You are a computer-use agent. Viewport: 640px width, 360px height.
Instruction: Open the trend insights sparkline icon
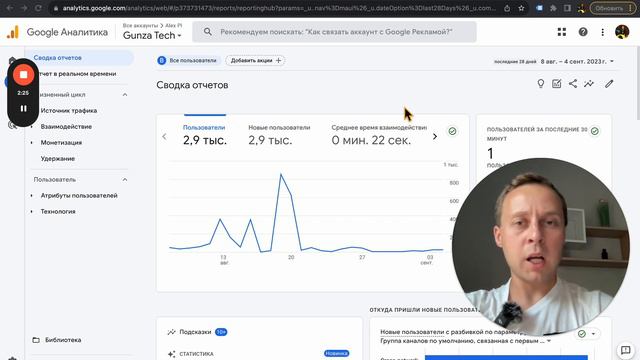tap(589, 84)
